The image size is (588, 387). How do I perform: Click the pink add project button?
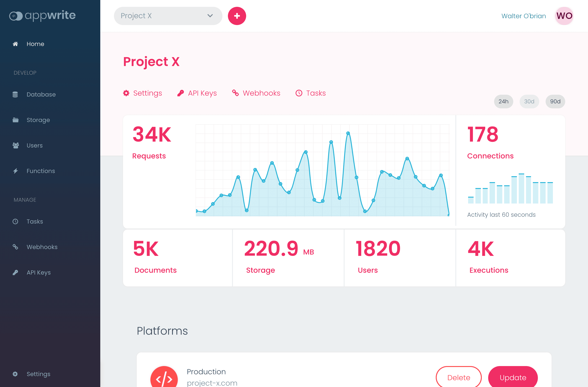(237, 16)
